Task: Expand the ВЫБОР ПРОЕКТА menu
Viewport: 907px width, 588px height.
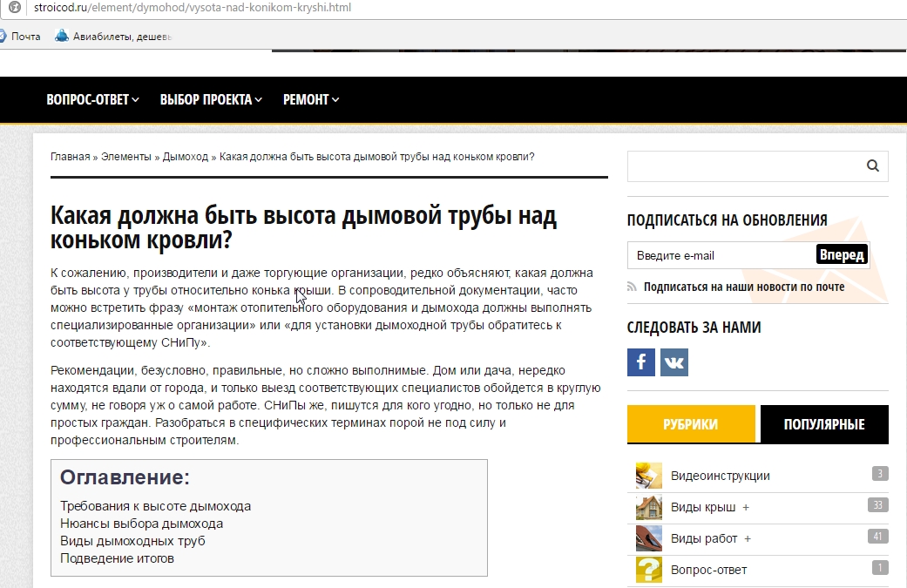Action: (211, 99)
